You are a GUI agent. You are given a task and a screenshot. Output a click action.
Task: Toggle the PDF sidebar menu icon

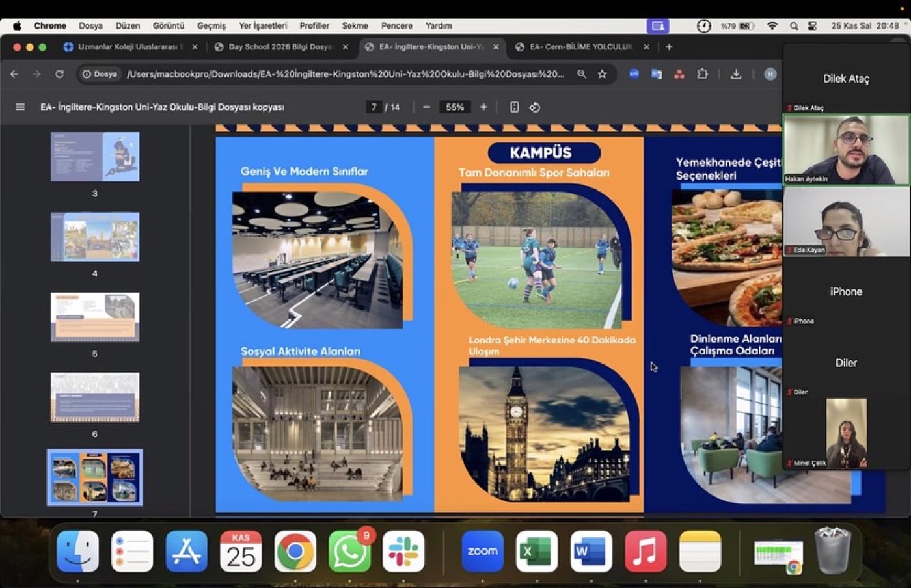click(20, 107)
